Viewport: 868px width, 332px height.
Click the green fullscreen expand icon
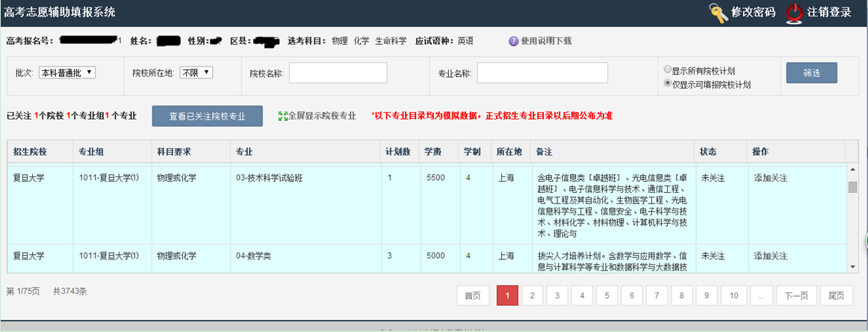point(282,117)
